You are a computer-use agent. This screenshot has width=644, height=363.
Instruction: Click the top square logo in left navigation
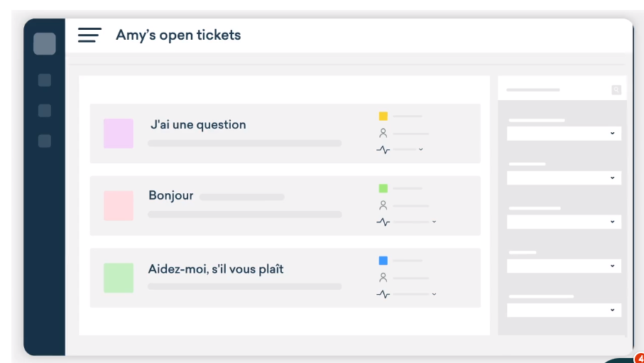click(x=44, y=44)
